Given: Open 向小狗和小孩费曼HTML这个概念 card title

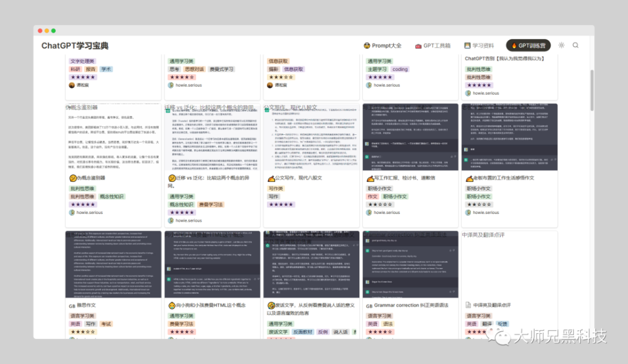Looking at the screenshot, I should pyautogui.click(x=210, y=306).
